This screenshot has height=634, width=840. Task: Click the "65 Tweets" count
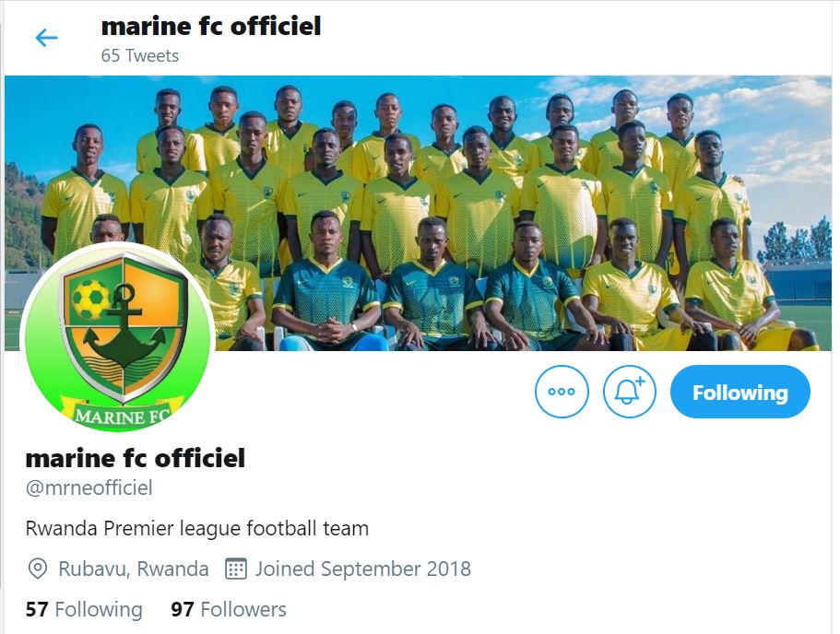140,55
